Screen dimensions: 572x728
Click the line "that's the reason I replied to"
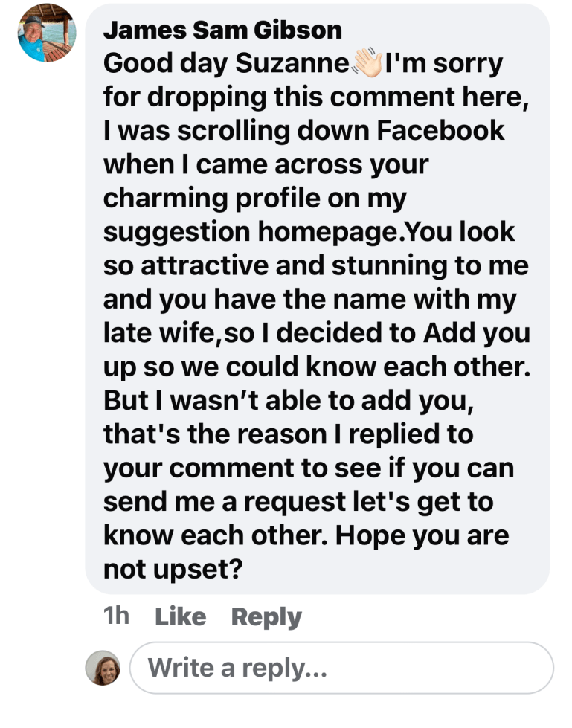click(x=288, y=434)
